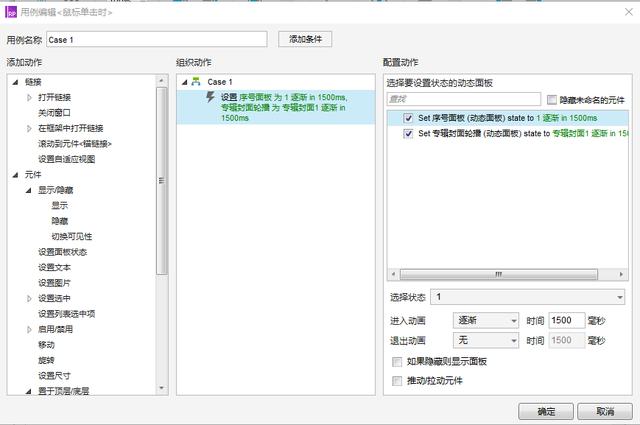Click the 取消 button
640x425 pixels.
(605, 411)
